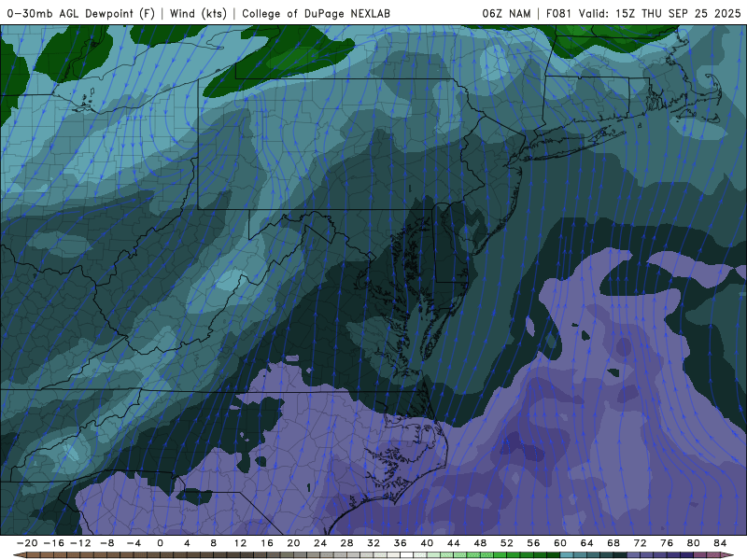Click 'F081 Valid: 15Z THU SEP 25 2025' text
Viewport: 747px width, 560px height.
(643, 13)
